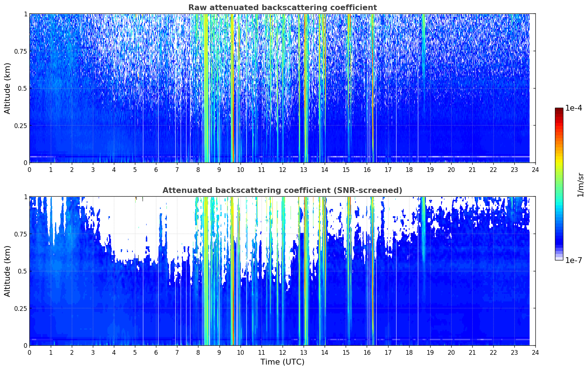The width and height of the screenshot is (588, 370).
Task: Click the raw backscatter heatmap plot area
Action: click(282, 88)
